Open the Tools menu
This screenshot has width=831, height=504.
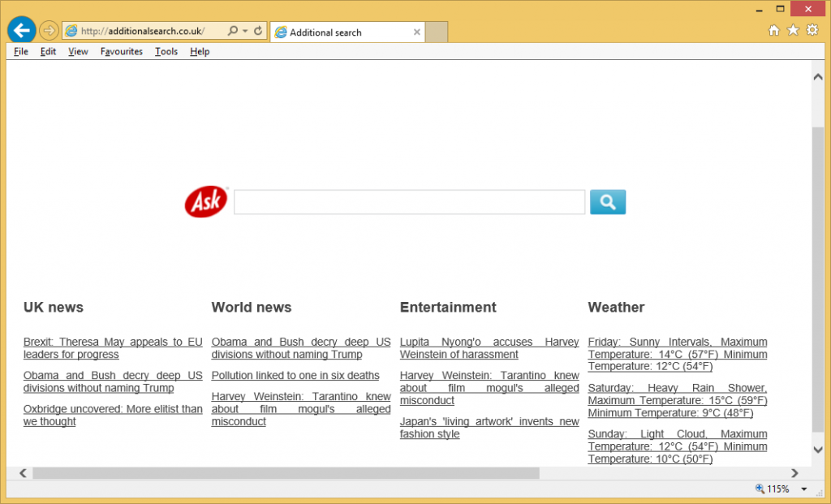coord(166,51)
